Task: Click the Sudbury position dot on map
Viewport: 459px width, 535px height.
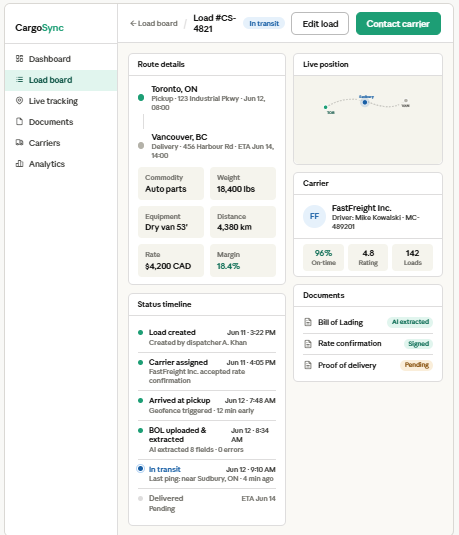Action: [365, 102]
